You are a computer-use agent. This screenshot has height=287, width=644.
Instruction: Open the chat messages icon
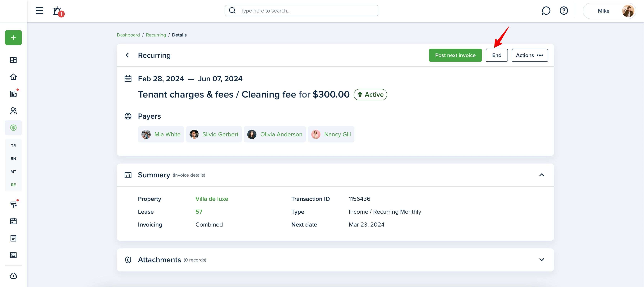click(546, 11)
